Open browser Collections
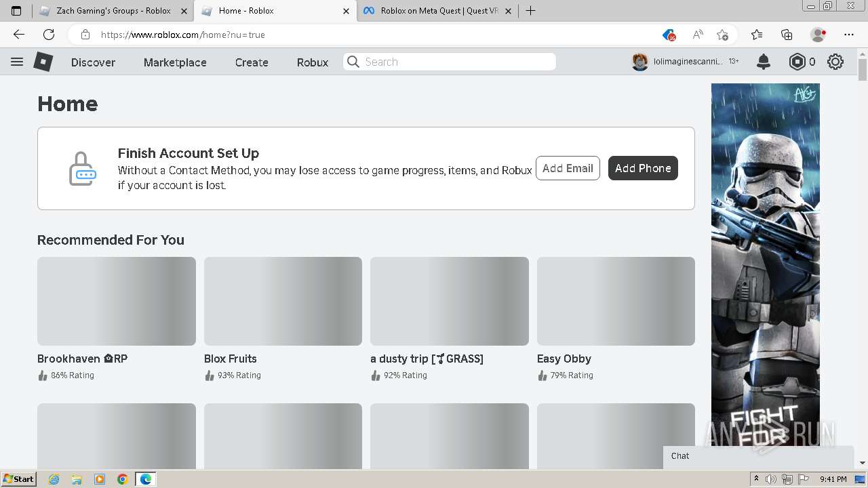 point(787,35)
